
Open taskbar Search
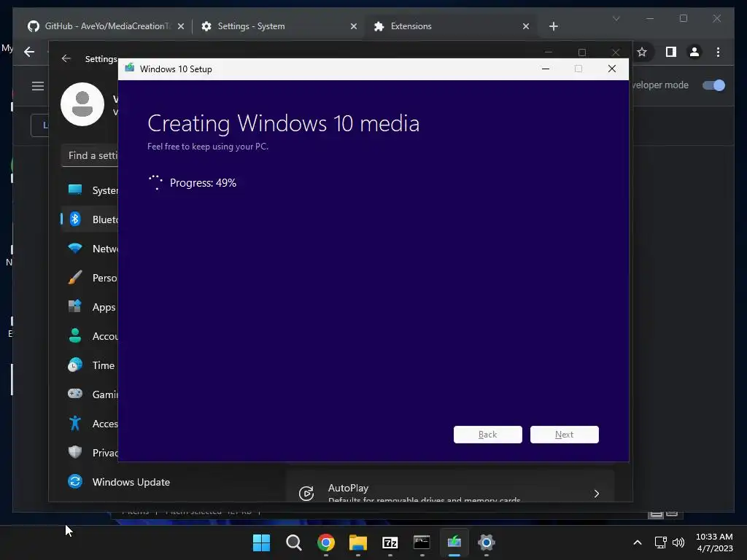point(293,542)
